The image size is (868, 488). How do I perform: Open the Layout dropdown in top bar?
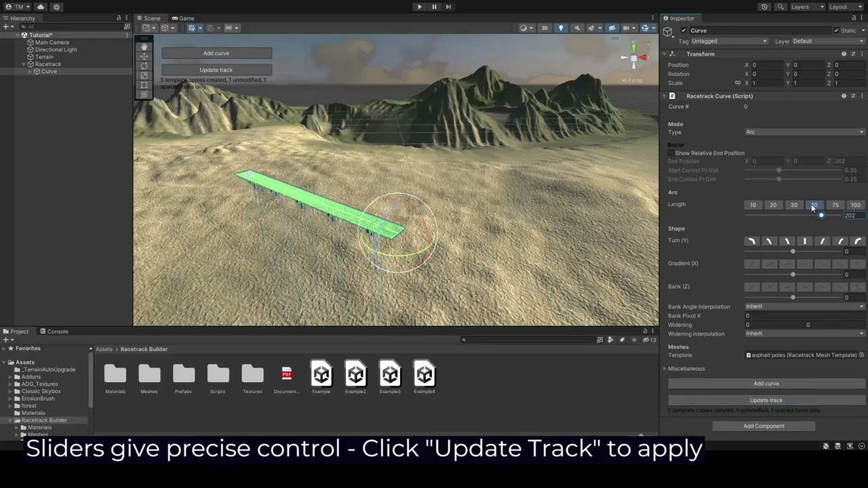point(846,7)
